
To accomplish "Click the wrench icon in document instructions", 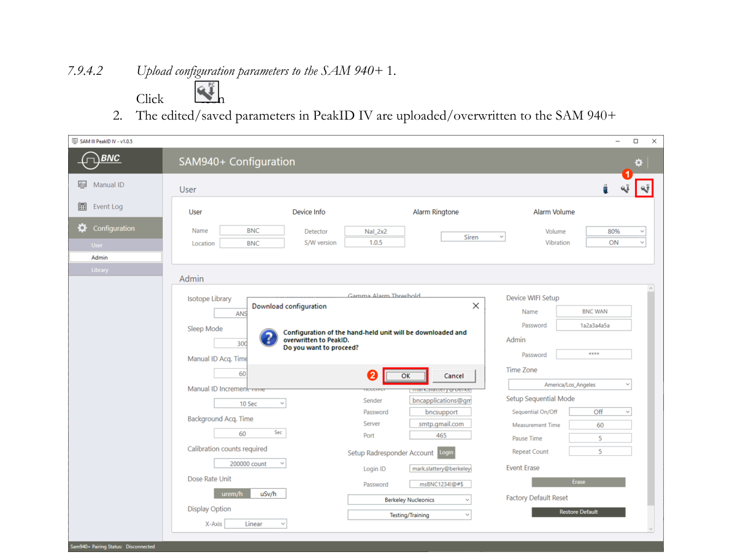I will (x=207, y=92).
